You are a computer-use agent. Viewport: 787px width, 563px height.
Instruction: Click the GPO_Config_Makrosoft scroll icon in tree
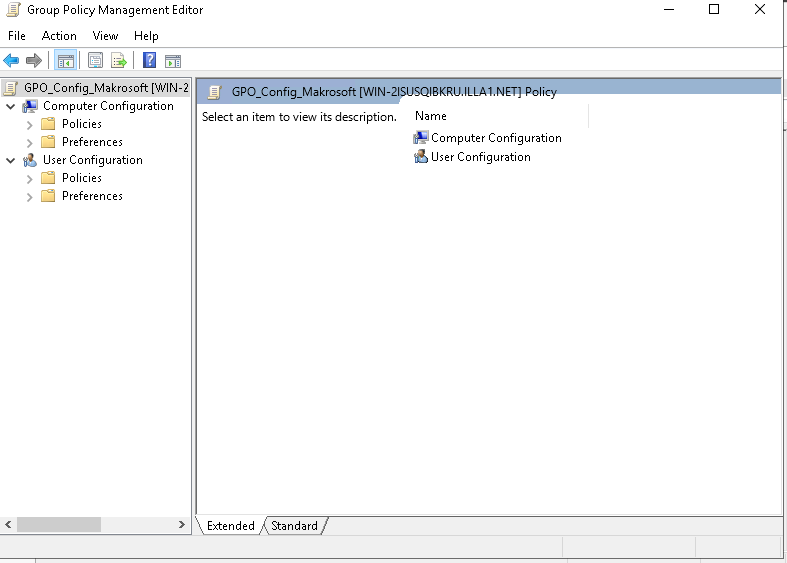pyautogui.click(x=11, y=88)
